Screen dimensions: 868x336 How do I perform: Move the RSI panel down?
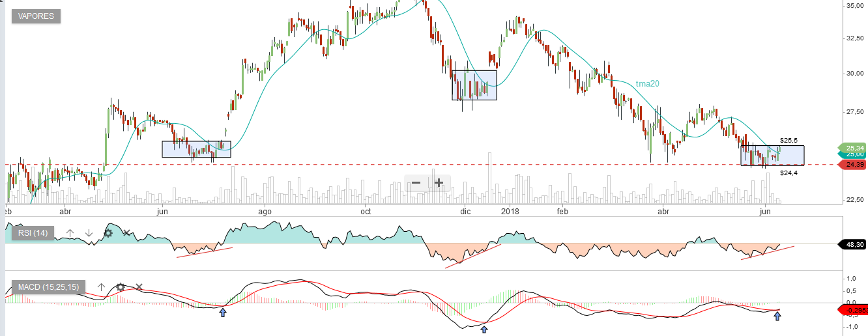click(x=89, y=232)
